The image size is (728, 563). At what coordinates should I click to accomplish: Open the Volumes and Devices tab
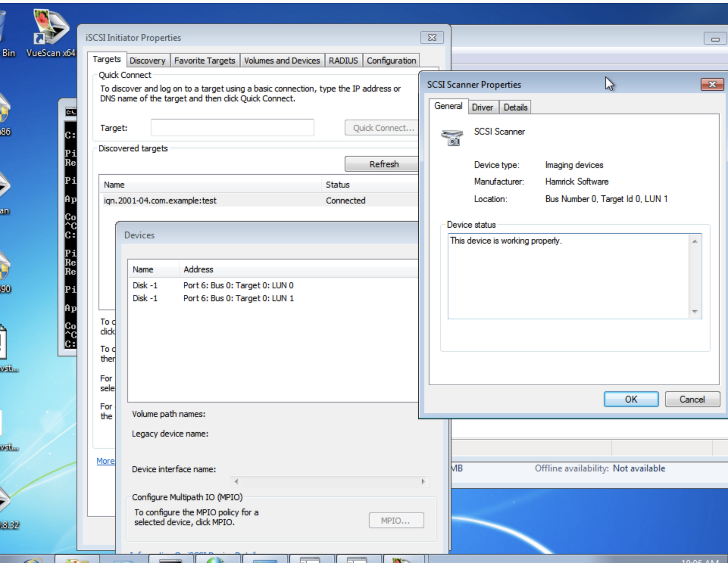pos(282,61)
